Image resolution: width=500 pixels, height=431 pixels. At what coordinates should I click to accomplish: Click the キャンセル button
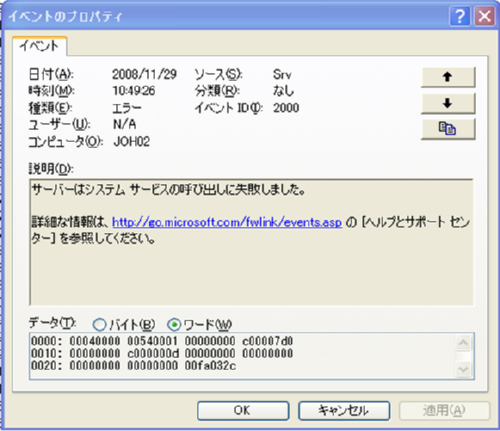click(344, 410)
